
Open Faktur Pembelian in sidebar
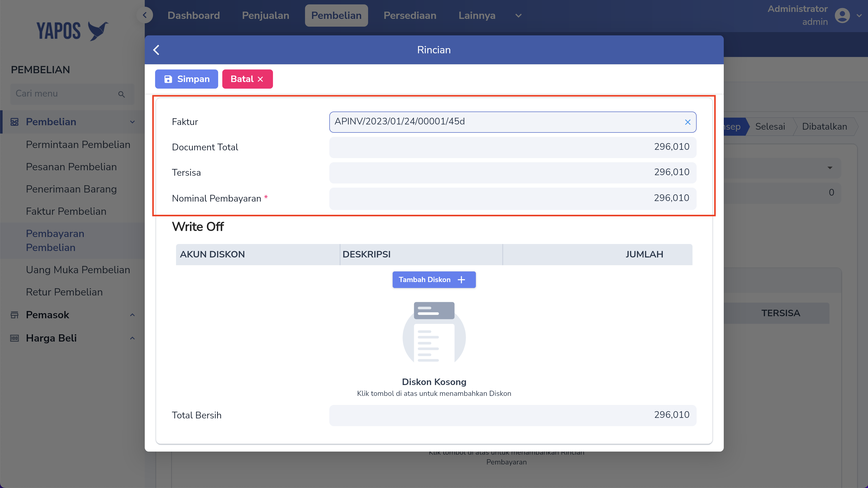66,211
